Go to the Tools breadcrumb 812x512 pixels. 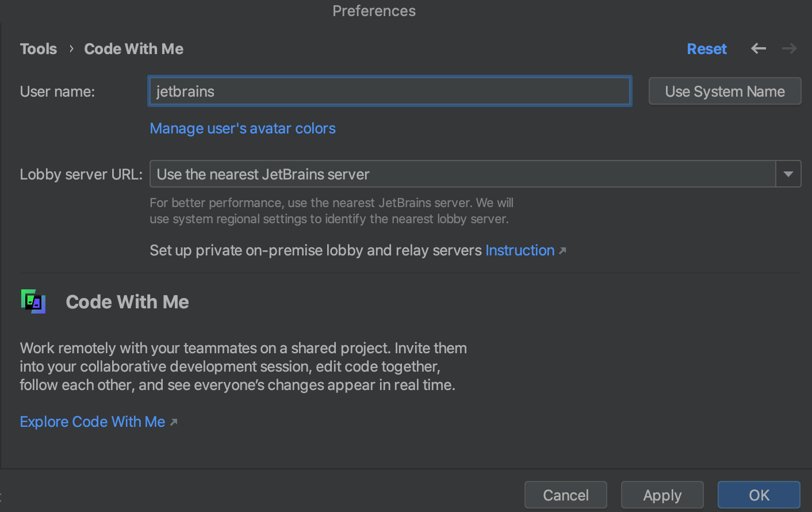click(x=39, y=49)
